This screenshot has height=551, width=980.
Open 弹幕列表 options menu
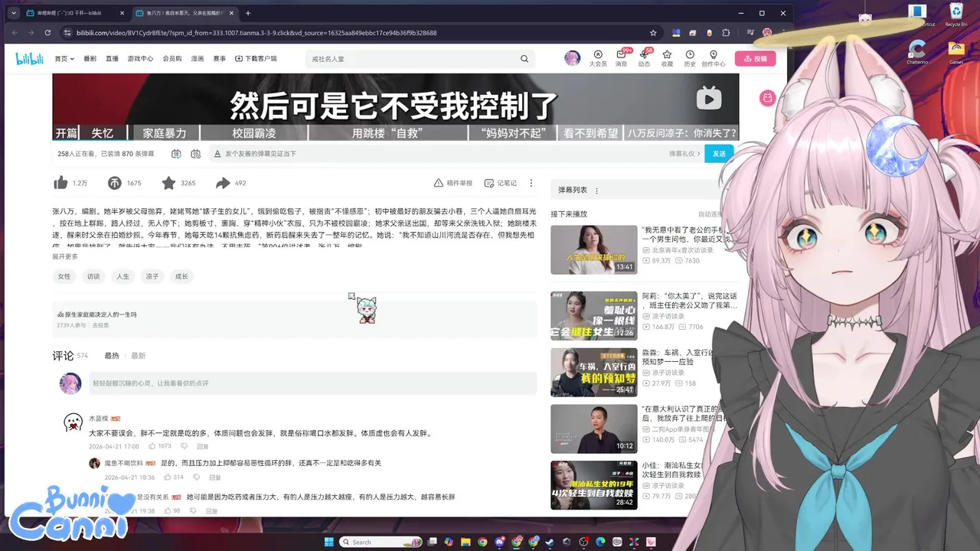pyautogui.click(x=597, y=191)
